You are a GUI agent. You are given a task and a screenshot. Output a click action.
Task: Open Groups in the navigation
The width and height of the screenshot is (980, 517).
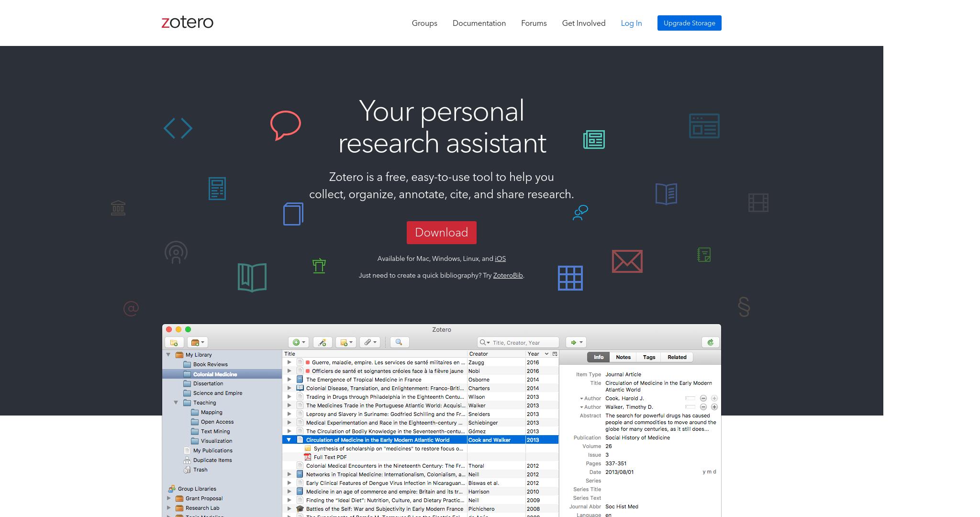click(424, 23)
